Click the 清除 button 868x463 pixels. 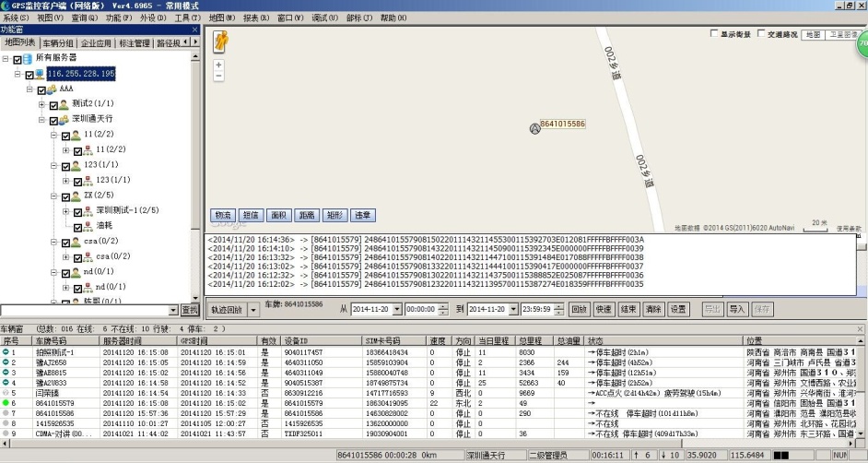pos(653,310)
